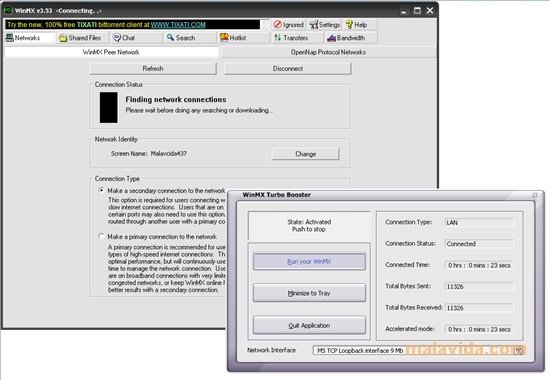This screenshot has width=550, height=380.
Task: Click Quit Application button
Action: (x=309, y=325)
